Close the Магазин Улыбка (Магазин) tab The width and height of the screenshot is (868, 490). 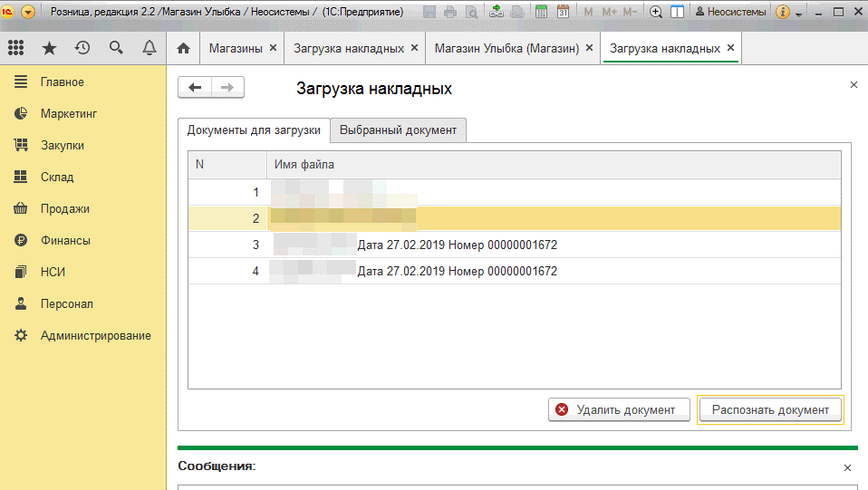point(589,48)
